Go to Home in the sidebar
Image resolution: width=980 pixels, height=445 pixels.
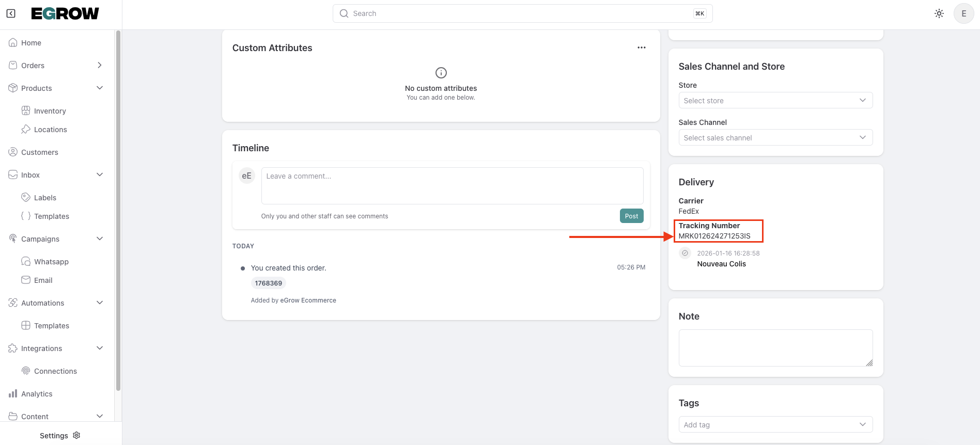(31, 43)
